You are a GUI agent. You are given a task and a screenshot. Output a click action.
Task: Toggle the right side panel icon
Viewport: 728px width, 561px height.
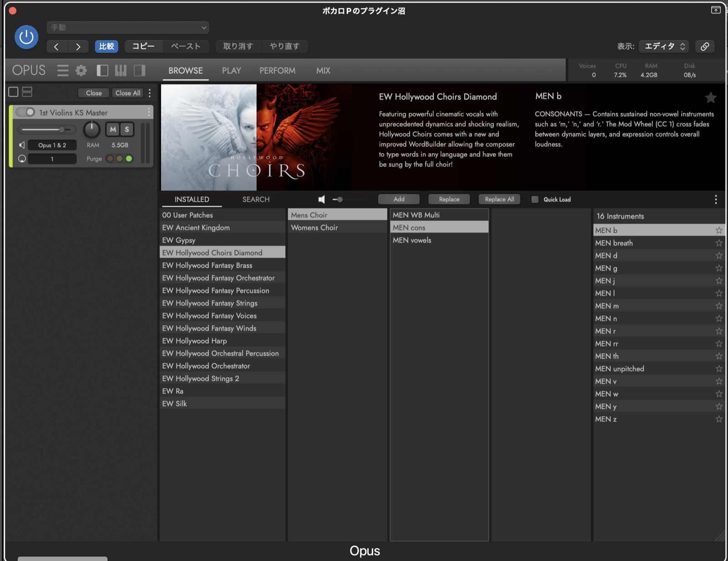[140, 70]
